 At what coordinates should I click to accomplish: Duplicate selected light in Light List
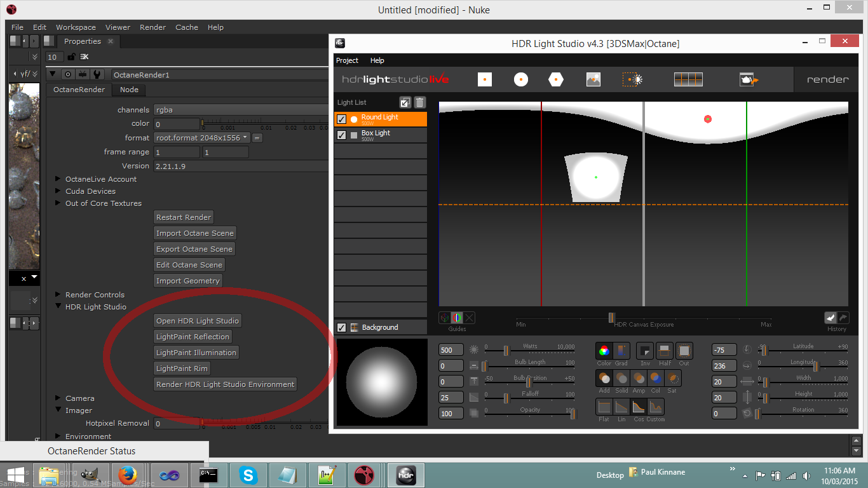405,102
